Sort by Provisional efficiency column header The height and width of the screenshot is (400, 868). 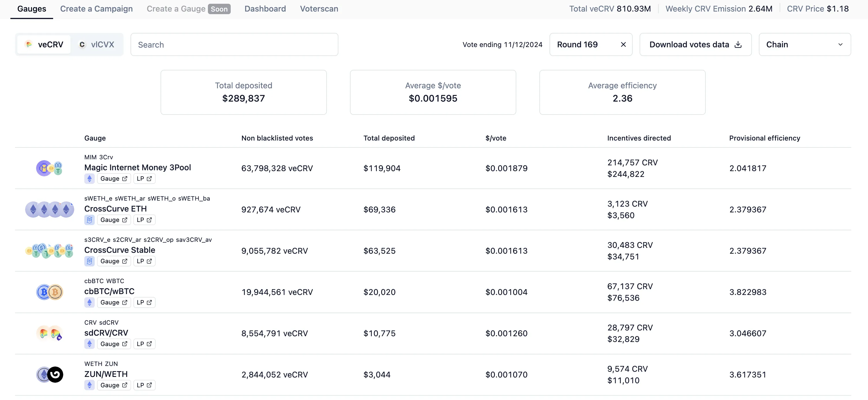[x=764, y=138]
